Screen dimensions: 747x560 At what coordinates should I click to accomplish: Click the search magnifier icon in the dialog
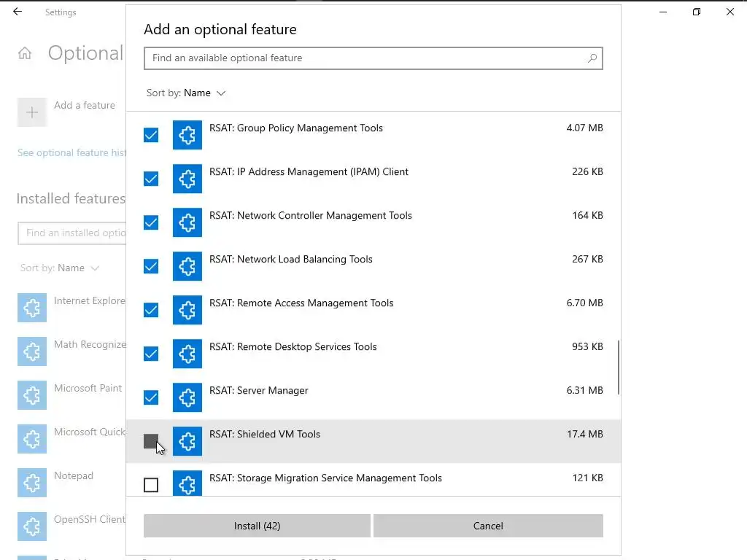click(x=592, y=58)
